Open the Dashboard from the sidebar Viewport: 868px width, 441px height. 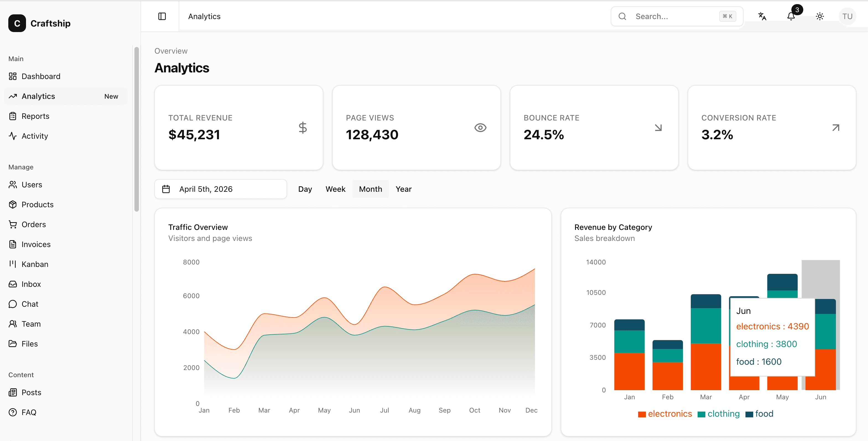point(41,76)
